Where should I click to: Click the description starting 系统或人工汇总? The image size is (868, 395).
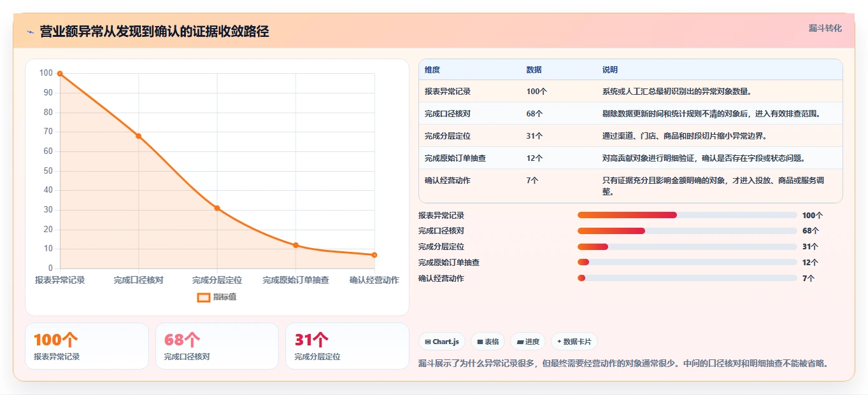[x=677, y=92]
